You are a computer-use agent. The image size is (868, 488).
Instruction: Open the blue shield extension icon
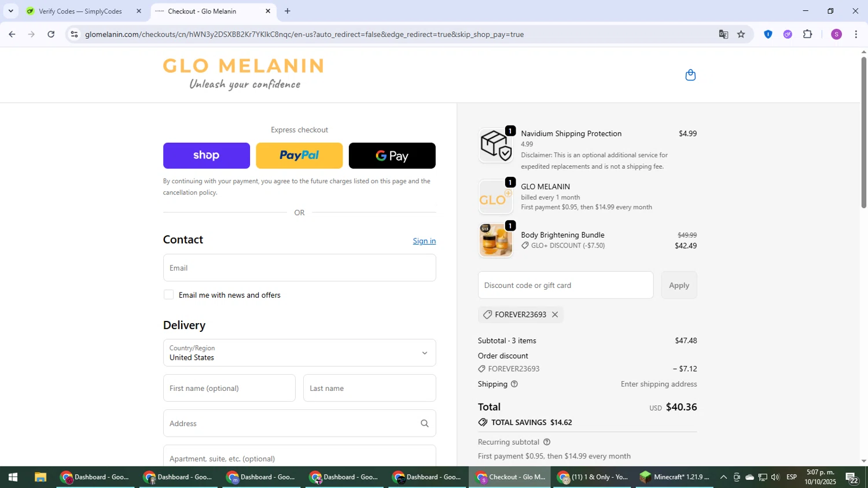(768, 35)
